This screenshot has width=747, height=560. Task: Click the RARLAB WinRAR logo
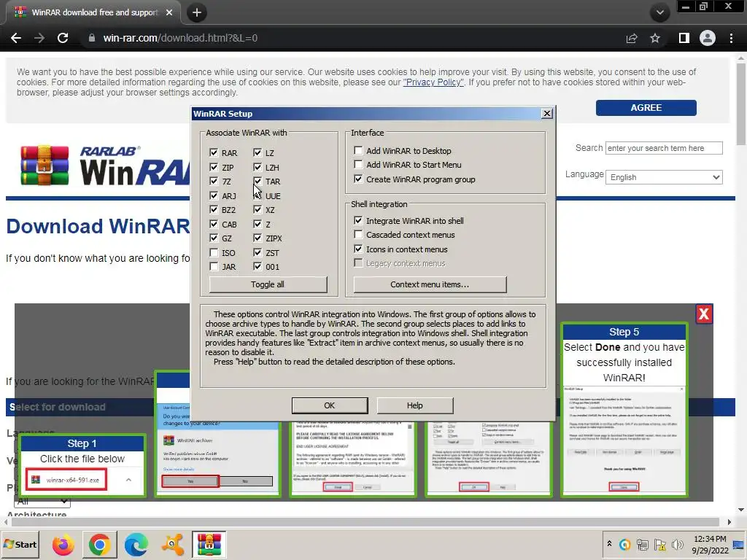click(105, 166)
